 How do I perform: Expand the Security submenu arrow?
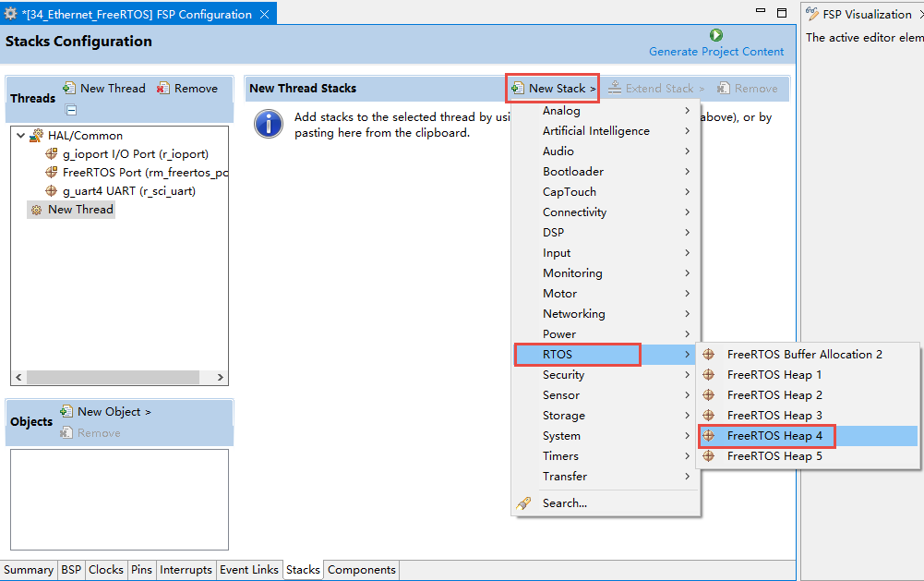click(687, 374)
